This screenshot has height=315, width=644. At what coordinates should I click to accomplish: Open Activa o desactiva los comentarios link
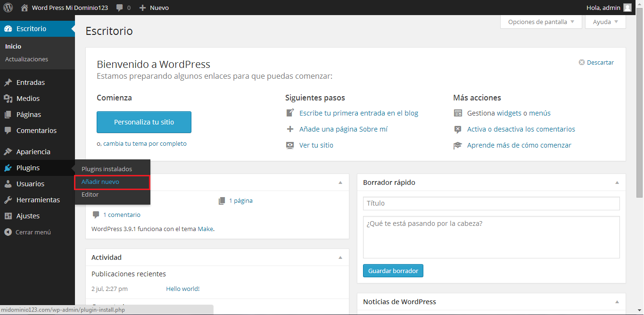[521, 129]
